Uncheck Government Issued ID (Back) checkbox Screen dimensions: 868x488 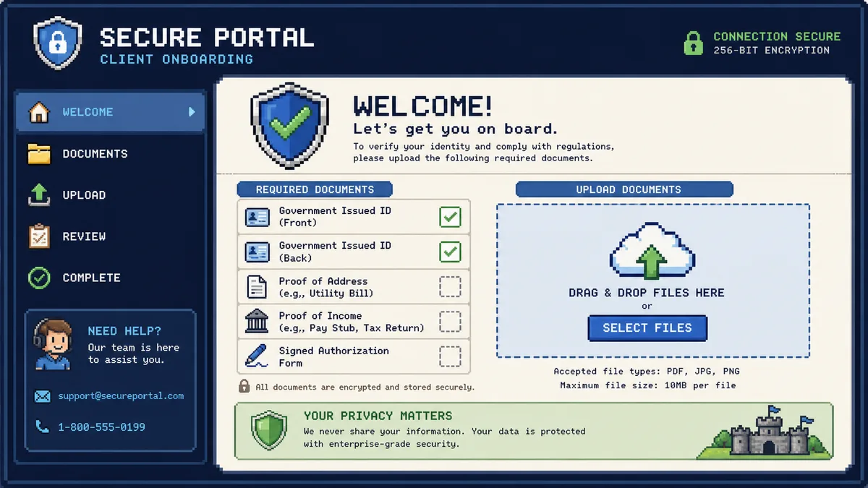pyautogui.click(x=450, y=252)
